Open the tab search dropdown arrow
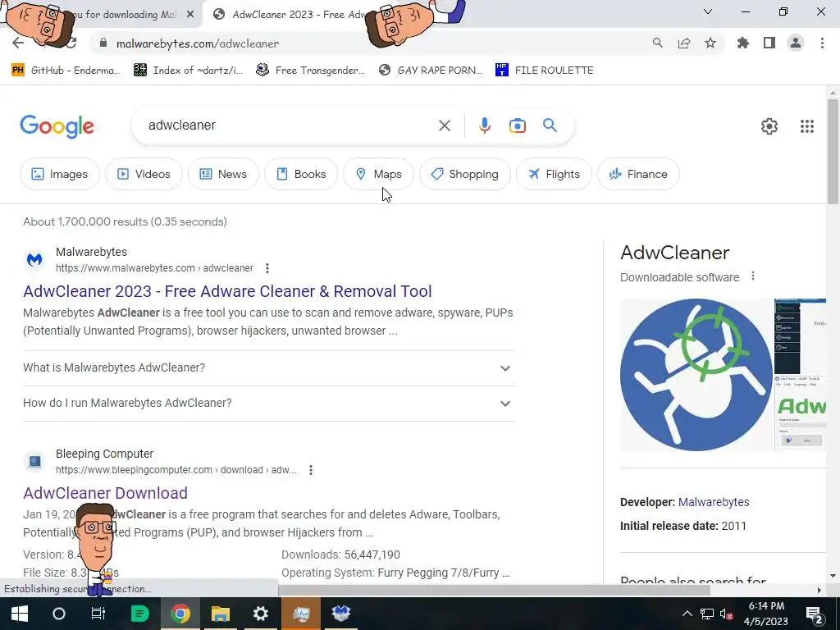The image size is (840, 630). [x=708, y=11]
